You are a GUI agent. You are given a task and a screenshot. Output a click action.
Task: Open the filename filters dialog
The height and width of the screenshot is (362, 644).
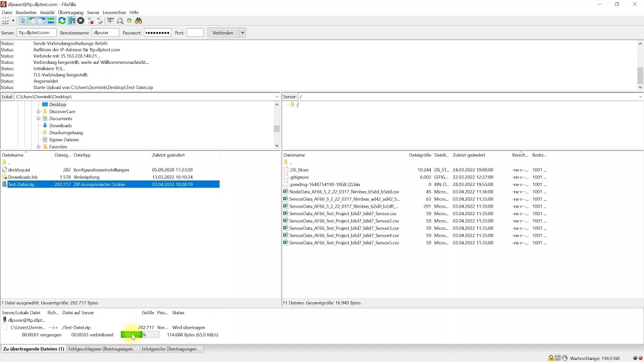(x=110, y=21)
